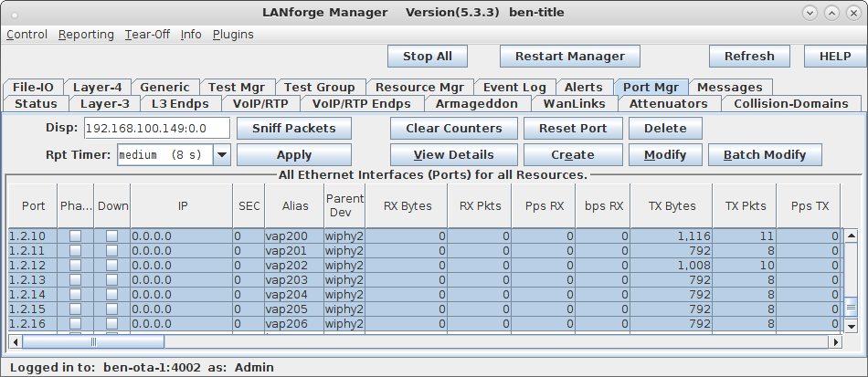Switch to the Generic tab

click(x=164, y=88)
